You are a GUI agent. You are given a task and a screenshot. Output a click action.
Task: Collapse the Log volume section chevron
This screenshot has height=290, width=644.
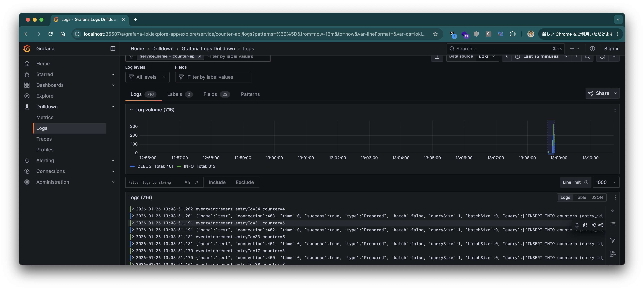point(131,110)
